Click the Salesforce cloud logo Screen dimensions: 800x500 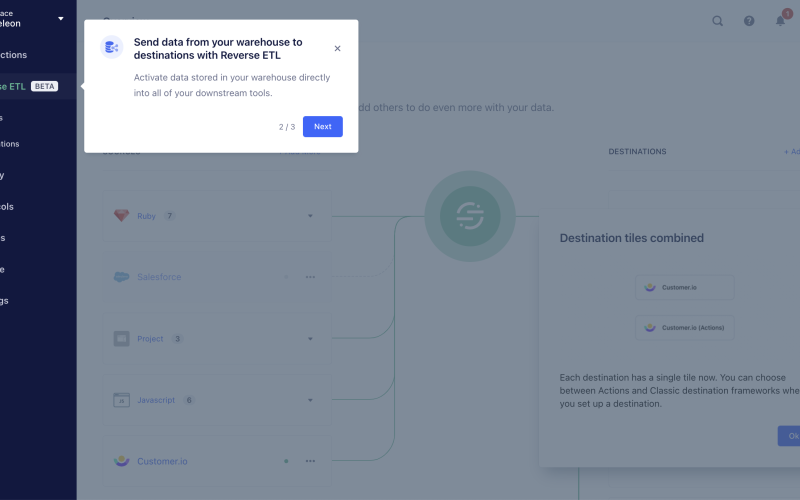point(121,277)
